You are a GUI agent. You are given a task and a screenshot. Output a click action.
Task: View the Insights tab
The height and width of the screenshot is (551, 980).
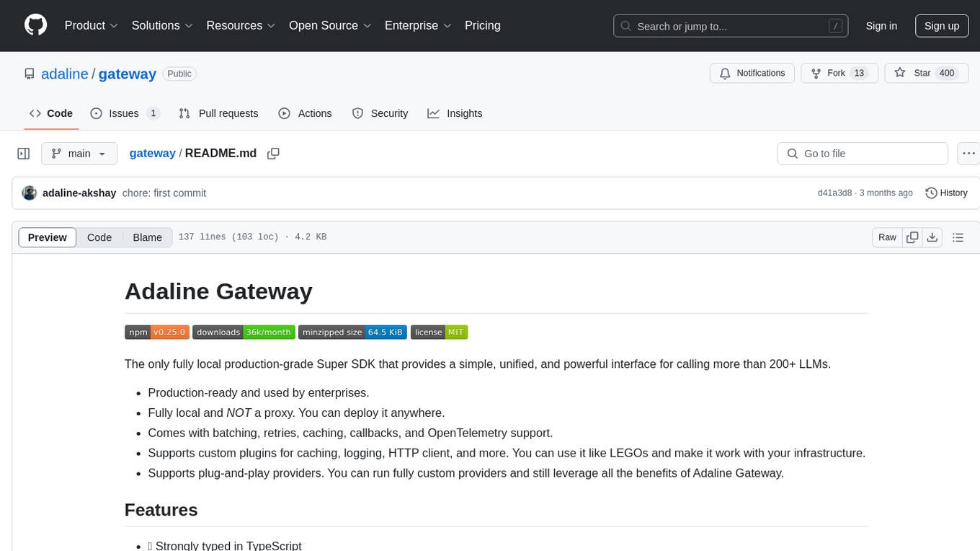[x=455, y=113]
